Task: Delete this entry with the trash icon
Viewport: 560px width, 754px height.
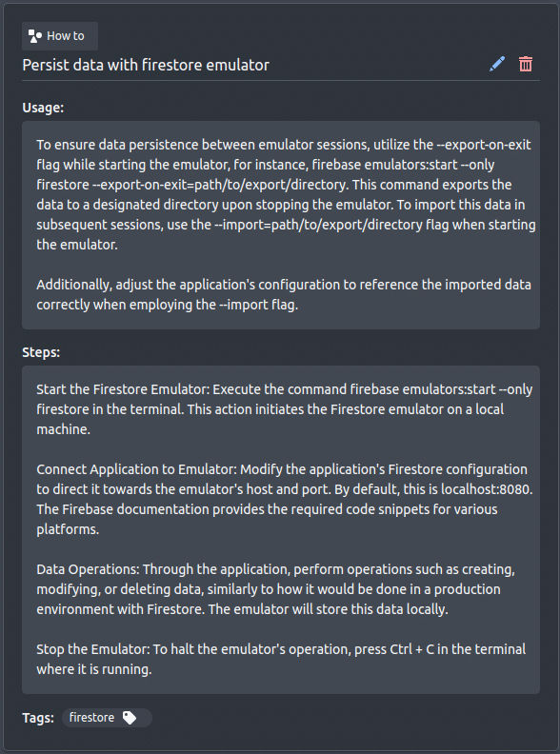Action: 526,64
